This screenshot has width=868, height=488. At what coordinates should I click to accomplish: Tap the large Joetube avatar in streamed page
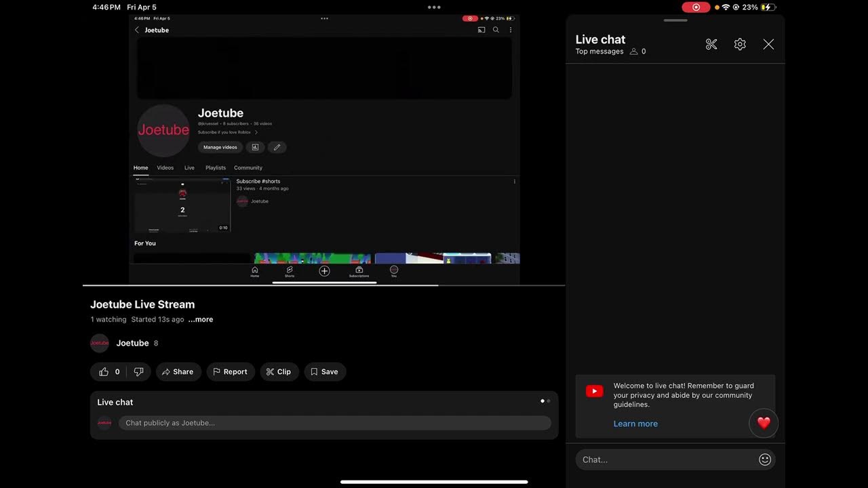(x=163, y=131)
